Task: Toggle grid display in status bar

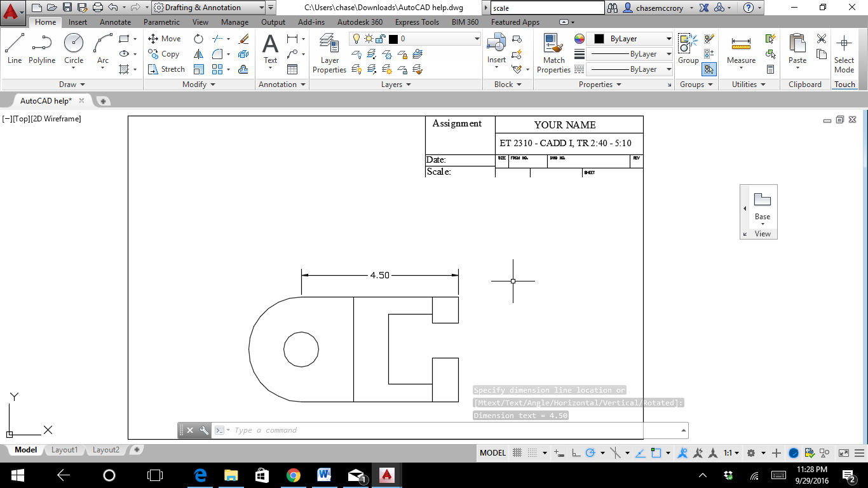Action: [517, 452]
